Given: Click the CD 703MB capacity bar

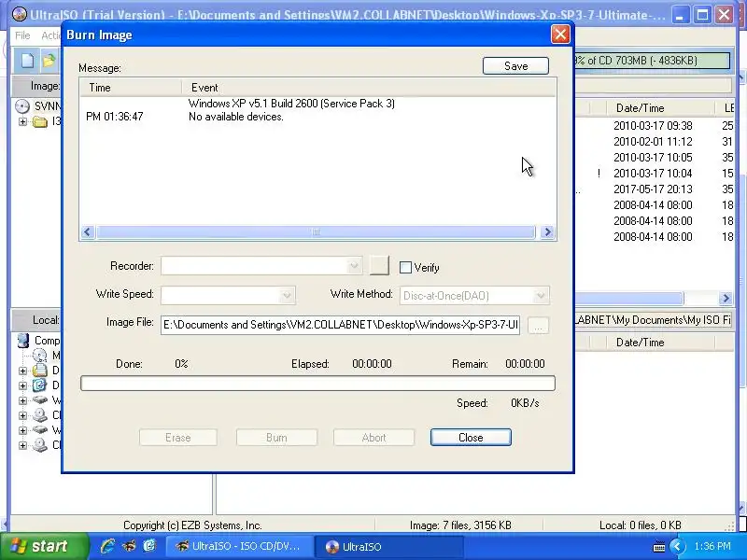Looking at the screenshot, I should (x=651, y=61).
